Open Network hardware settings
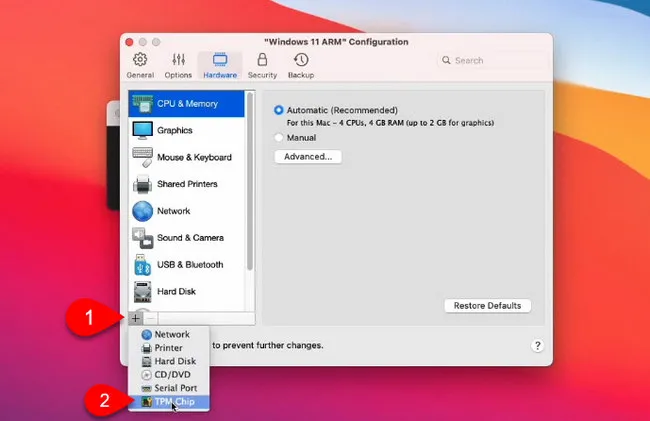 pos(187,211)
